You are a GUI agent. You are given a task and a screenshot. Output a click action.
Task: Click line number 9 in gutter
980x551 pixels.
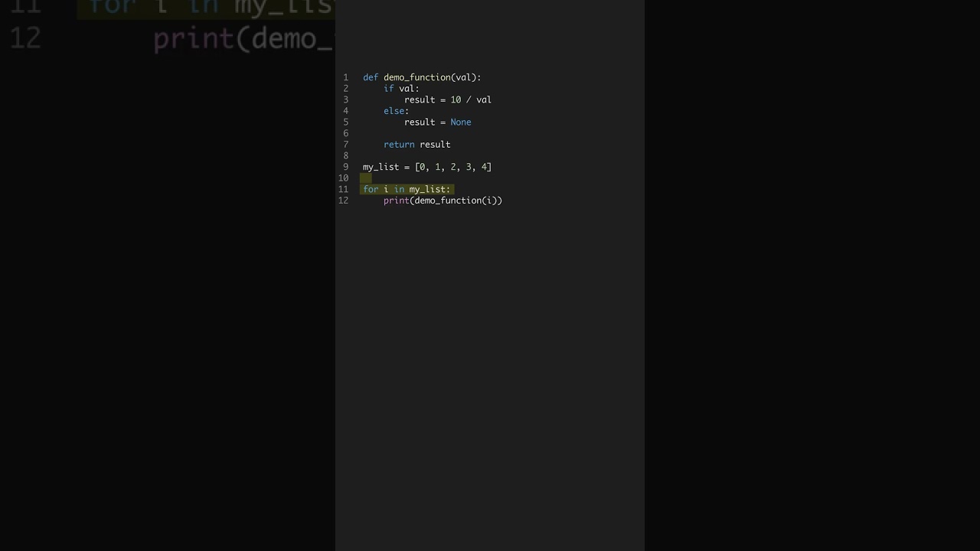click(x=345, y=167)
